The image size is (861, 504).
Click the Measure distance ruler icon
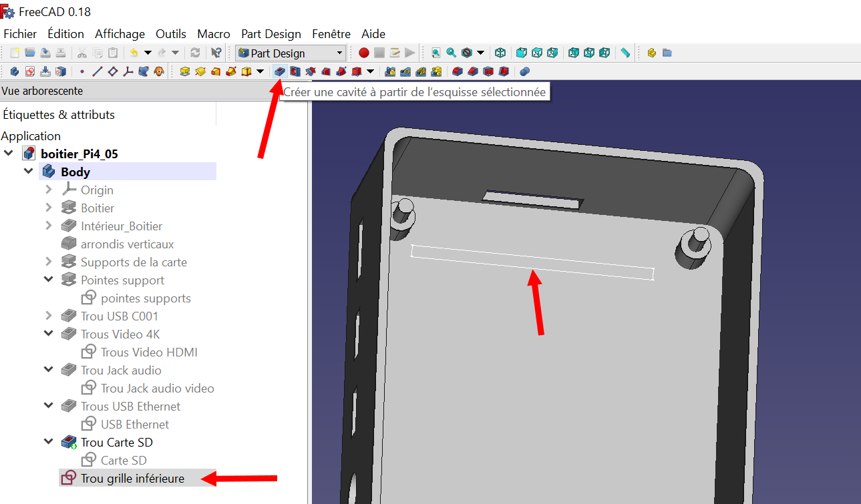625,53
